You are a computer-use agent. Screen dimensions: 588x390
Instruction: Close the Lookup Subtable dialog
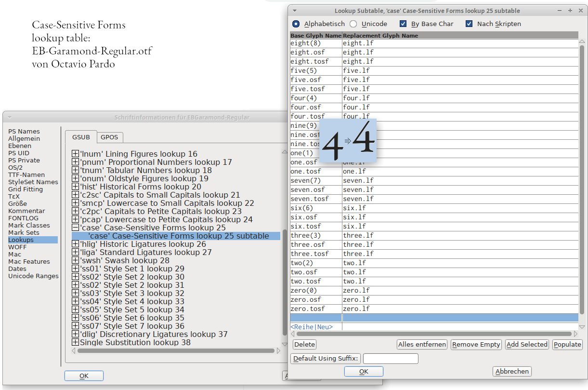pyautogui.click(x=581, y=10)
